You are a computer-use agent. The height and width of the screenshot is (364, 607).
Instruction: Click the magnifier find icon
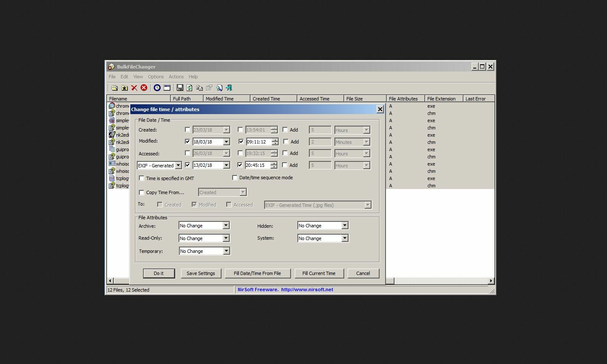click(x=219, y=88)
